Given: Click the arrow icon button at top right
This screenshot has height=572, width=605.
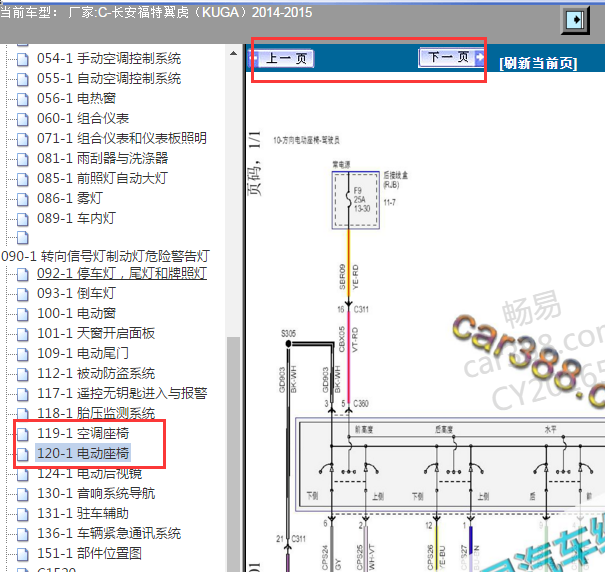Looking at the screenshot, I should click(575, 20).
